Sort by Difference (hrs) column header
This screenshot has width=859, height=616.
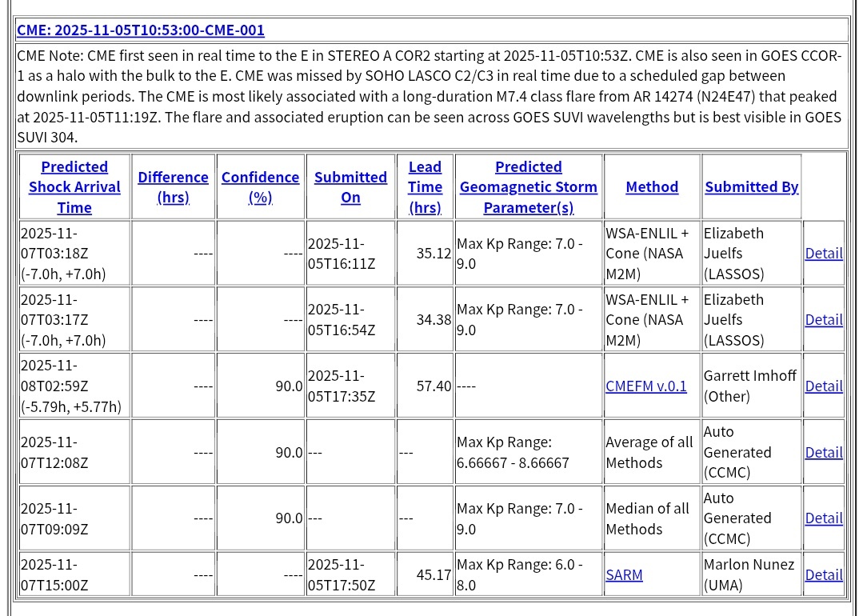tap(173, 187)
